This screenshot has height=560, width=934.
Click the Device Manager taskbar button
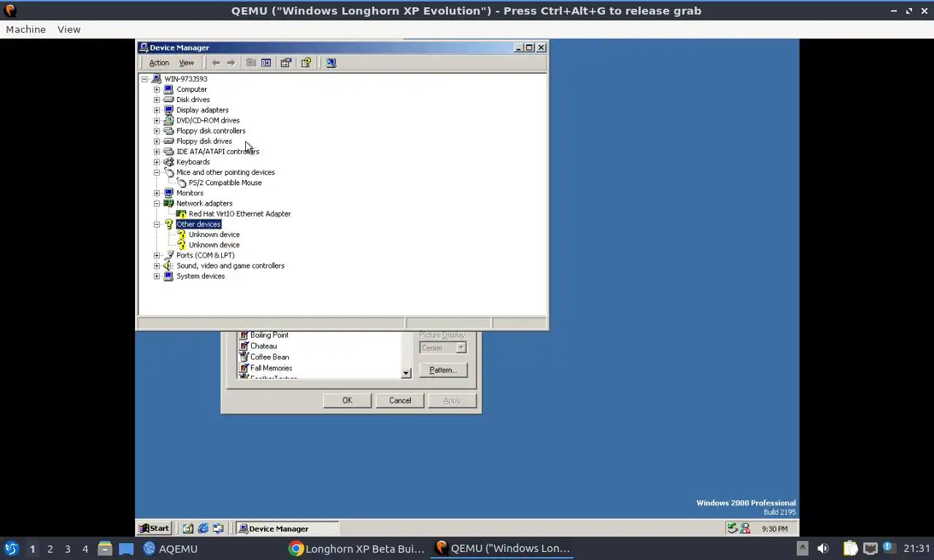[x=287, y=529]
